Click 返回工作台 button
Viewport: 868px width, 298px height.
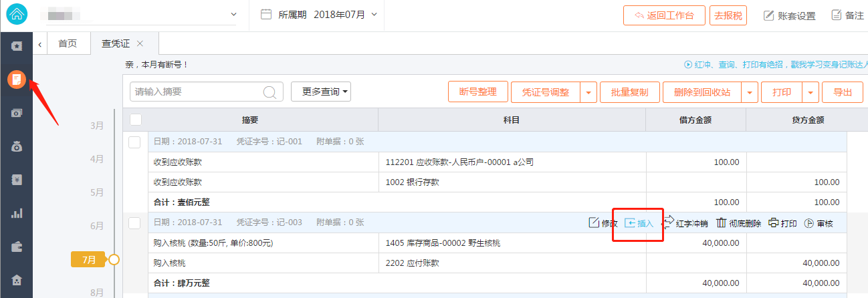(x=663, y=15)
